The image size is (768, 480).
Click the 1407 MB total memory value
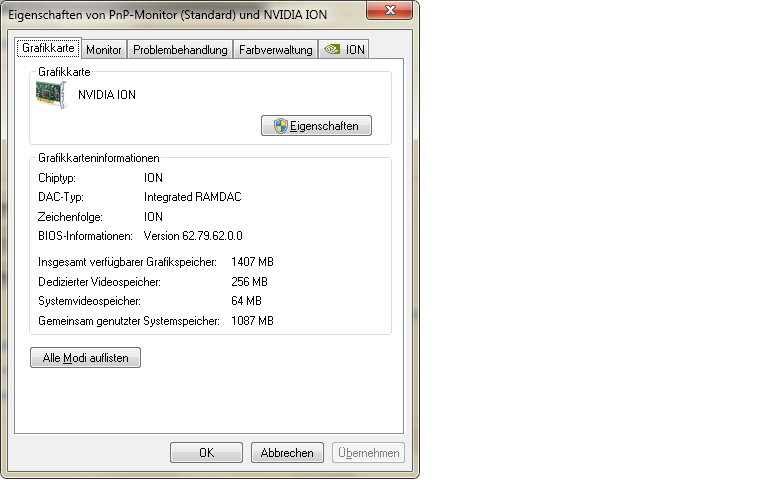click(252, 262)
